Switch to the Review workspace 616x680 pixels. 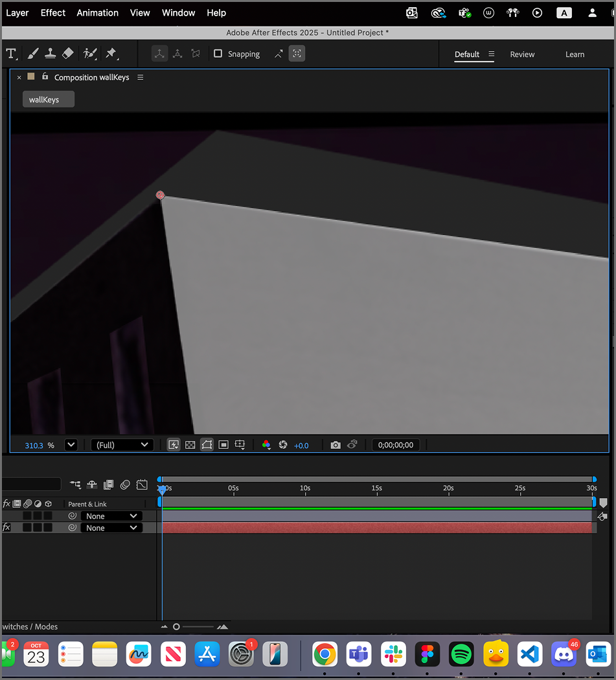(522, 54)
